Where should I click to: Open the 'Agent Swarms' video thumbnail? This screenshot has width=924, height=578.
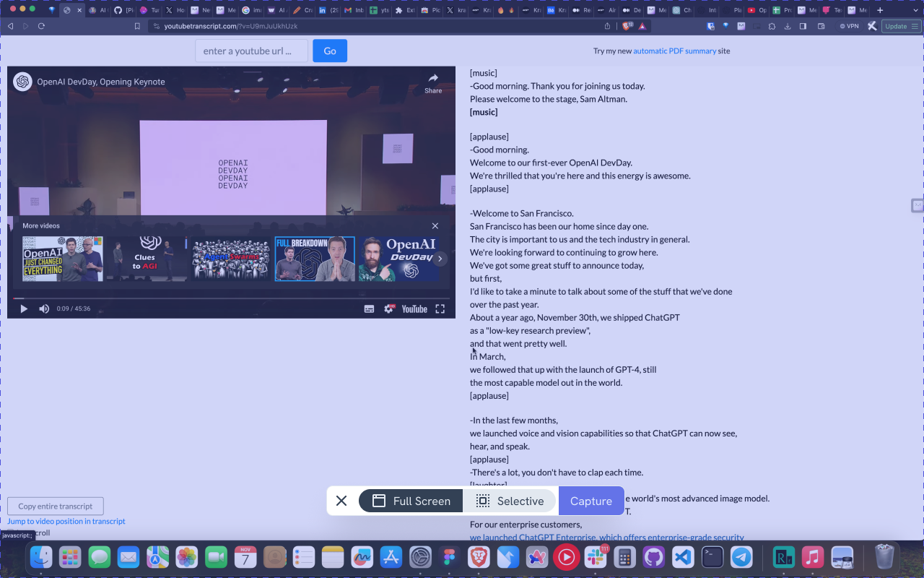(x=231, y=259)
